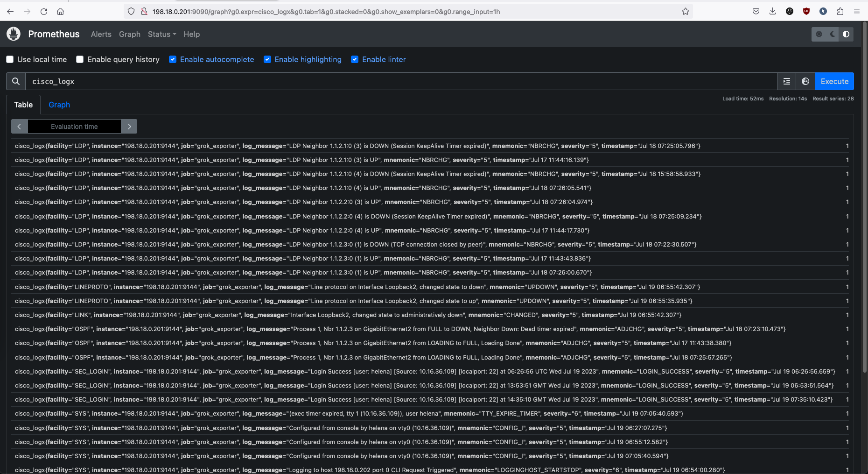Click the format expression icon button
The image size is (868, 474).
(x=787, y=81)
